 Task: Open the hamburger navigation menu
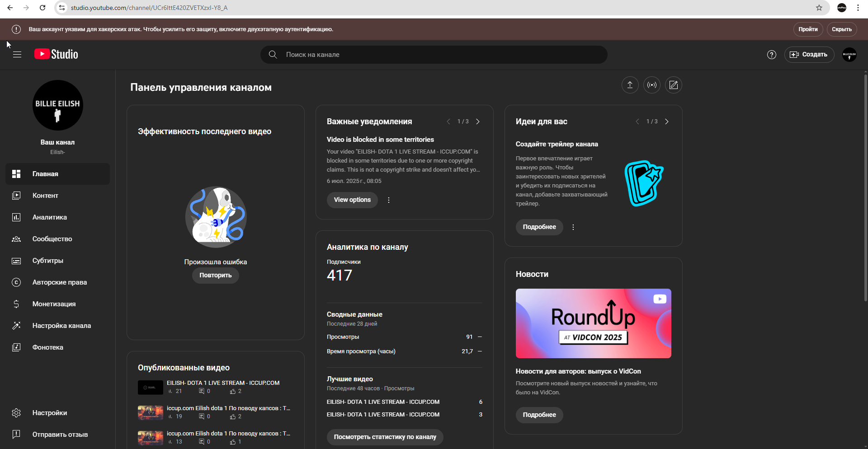pos(17,55)
